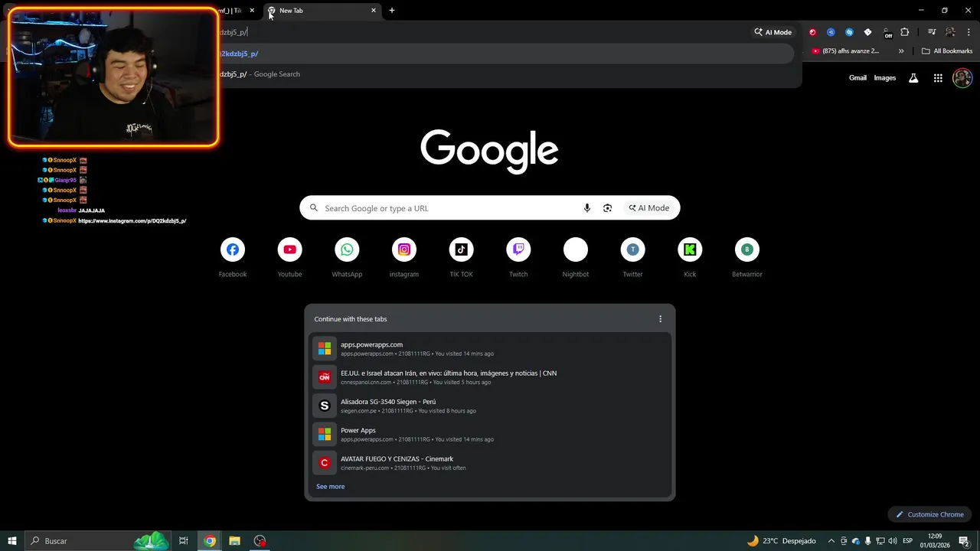Open the TIK TOK shortcut
Screen dimensions: 980x551
point(461,249)
